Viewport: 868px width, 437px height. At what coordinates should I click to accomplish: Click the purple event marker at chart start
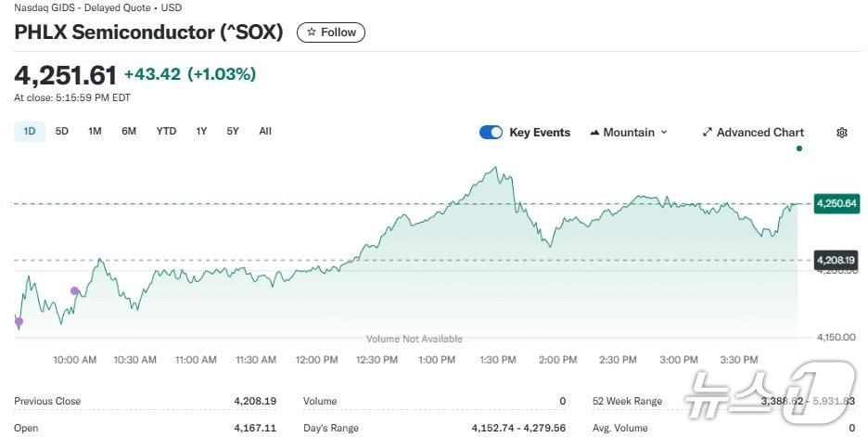19,322
